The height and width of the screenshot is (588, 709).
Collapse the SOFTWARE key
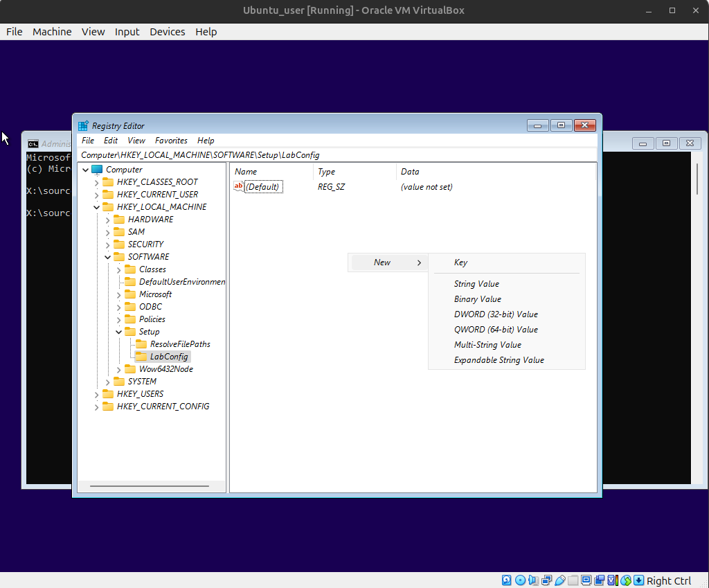pyautogui.click(x=107, y=258)
